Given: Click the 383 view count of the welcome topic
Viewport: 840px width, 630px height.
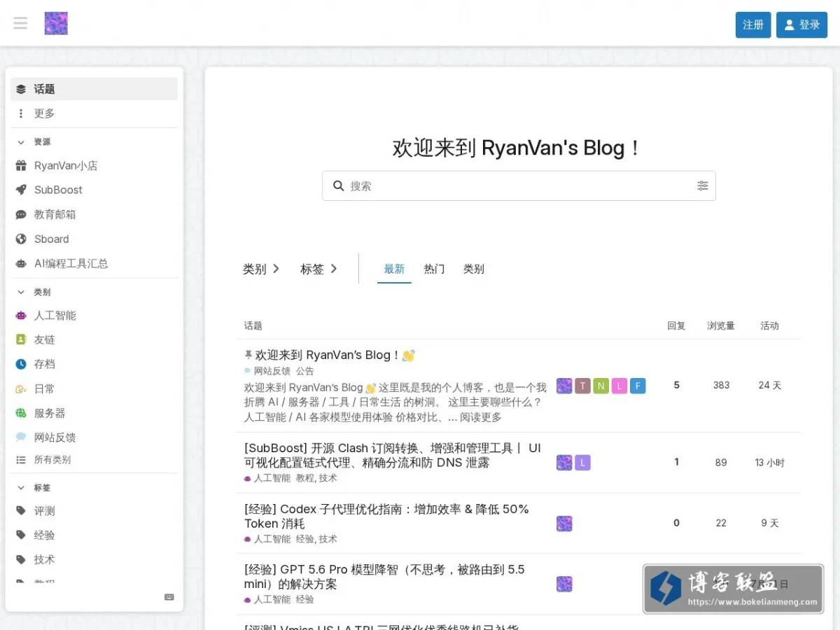Looking at the screenshot, I should tap(721, 385).
